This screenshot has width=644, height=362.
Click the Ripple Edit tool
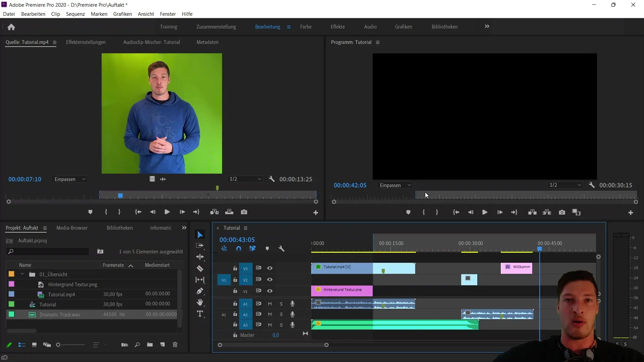click(200, 257)
